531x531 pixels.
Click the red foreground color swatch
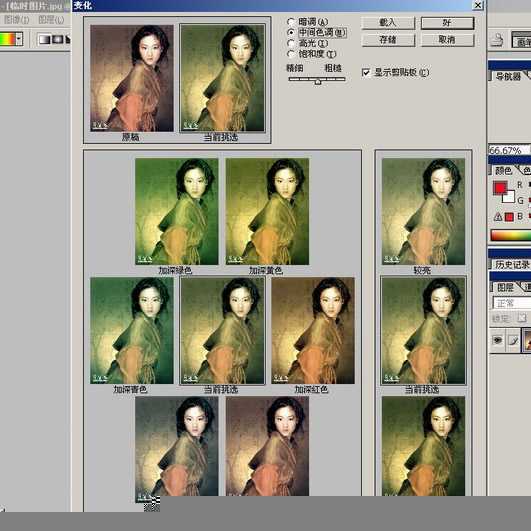(x=500, y=188)
